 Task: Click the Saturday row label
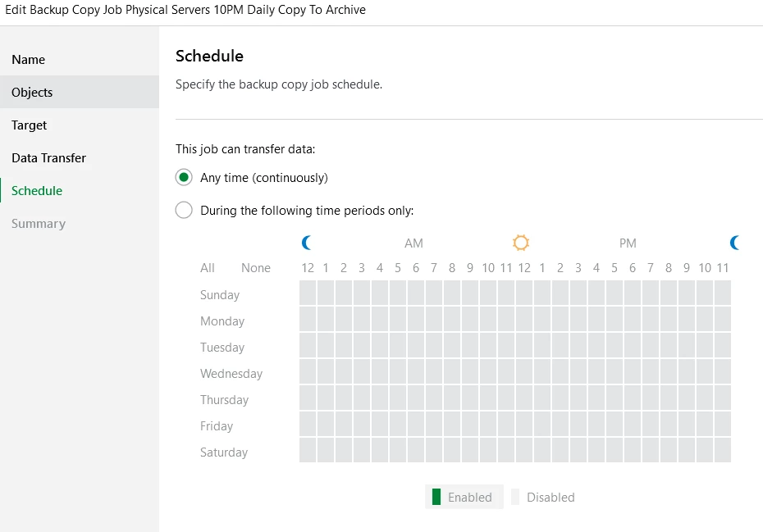[224, 452]
